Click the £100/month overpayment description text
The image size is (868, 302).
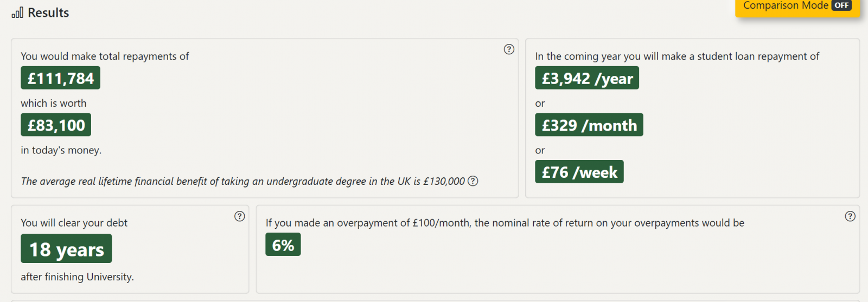click(x=505, y=223)
